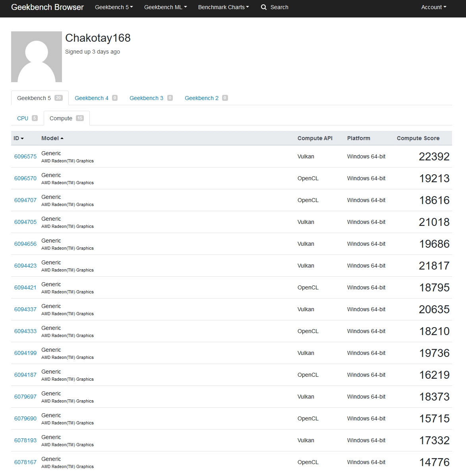
Task: Click the Compute Score column header
Action: 418,139
